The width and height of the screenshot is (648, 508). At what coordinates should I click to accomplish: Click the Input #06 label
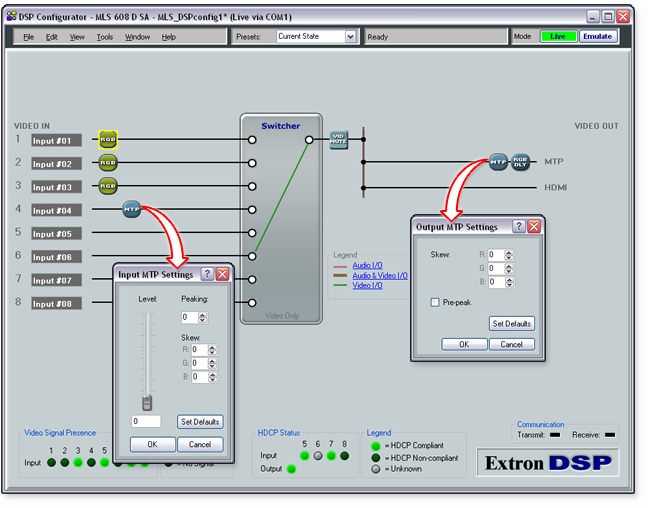click(x=56, y=257)
